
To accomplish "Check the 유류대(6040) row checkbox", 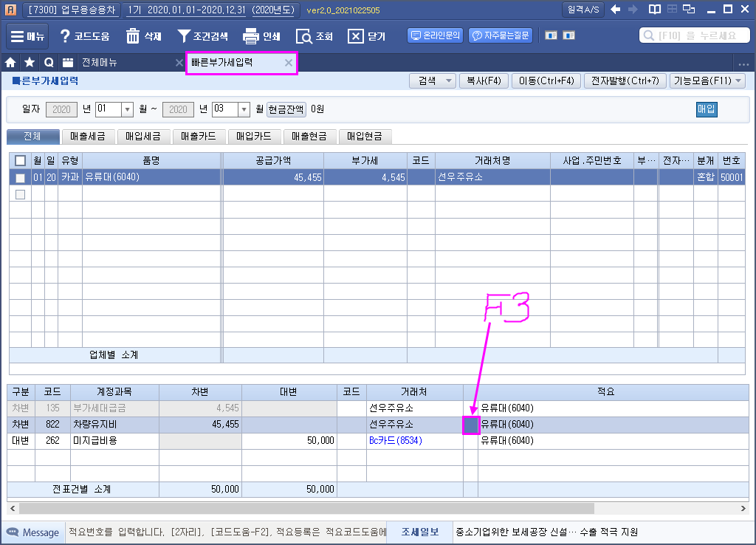I will (x=20, y=178).
